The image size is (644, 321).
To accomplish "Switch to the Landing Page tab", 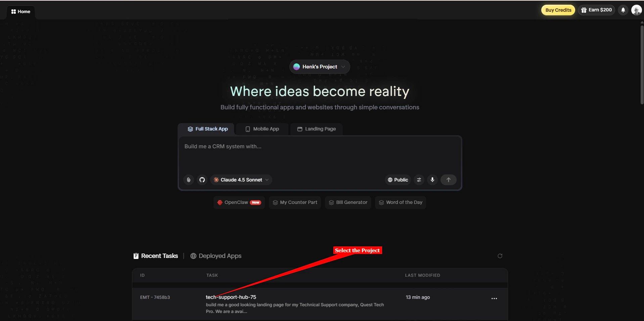I will [x=316, y=129].
